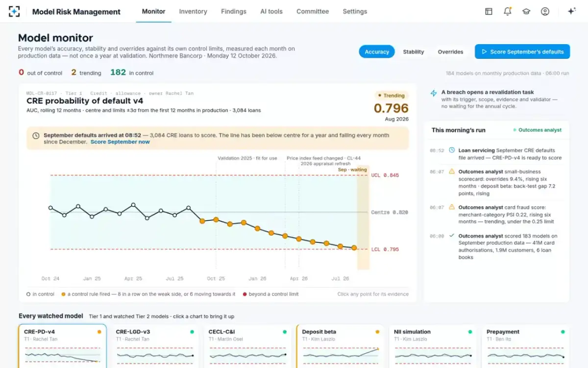The image size is (588, 368).
Task: Click the 'in control' legend entry
Action: click(40, 294)
